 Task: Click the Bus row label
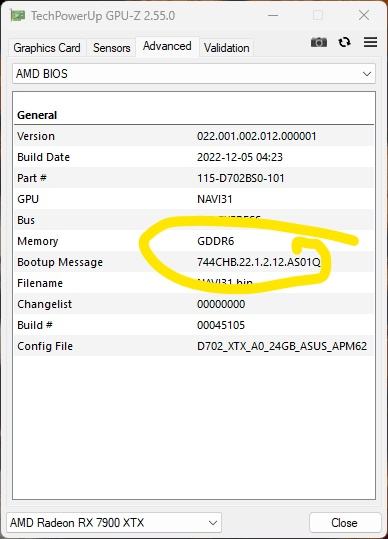tap(26, 220)
